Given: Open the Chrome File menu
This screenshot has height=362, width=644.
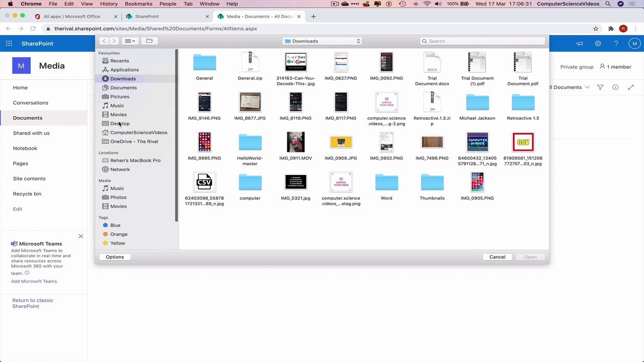Looking at the screenshot, I should pyautogui.click(x=53, y=4).
